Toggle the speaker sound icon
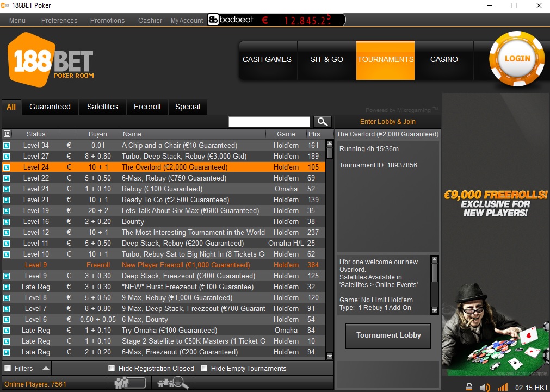This screenshot has width=550, height=392. pyautogui.click(x=485, y=387)
